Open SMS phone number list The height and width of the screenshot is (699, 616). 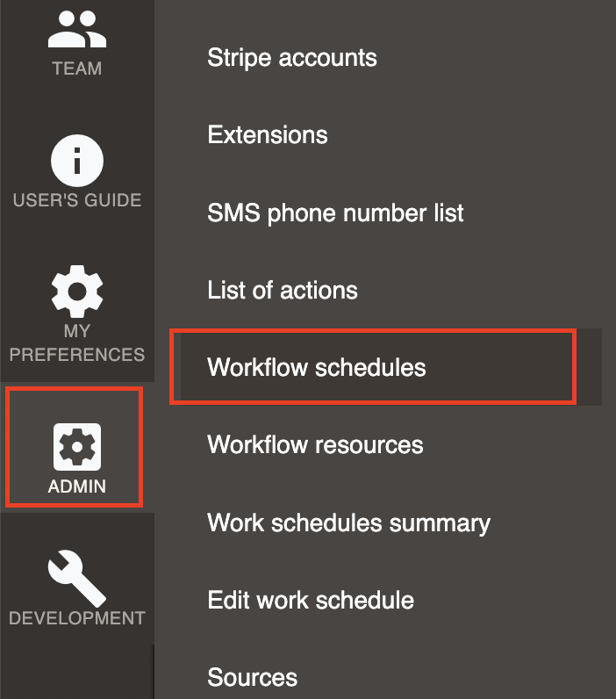tap(335, 213)
